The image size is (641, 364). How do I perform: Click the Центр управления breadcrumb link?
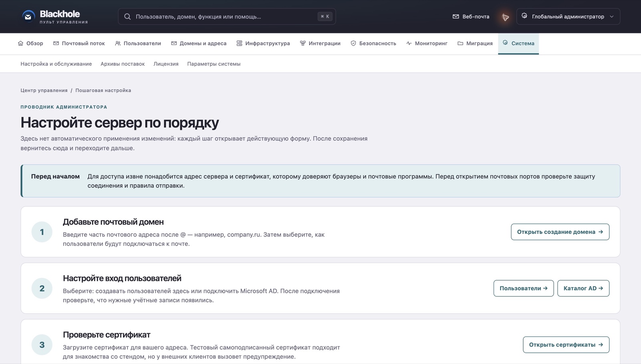[x=44, y=90]
